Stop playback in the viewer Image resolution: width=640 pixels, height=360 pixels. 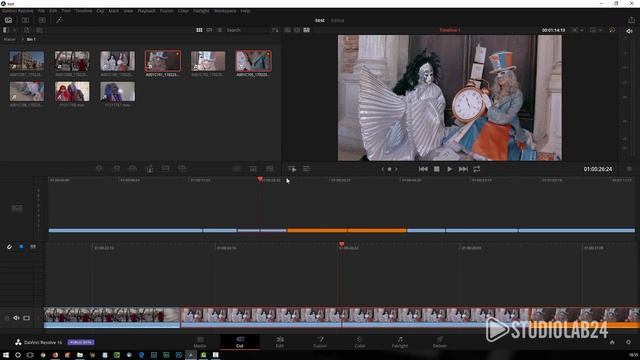(437, 169)
